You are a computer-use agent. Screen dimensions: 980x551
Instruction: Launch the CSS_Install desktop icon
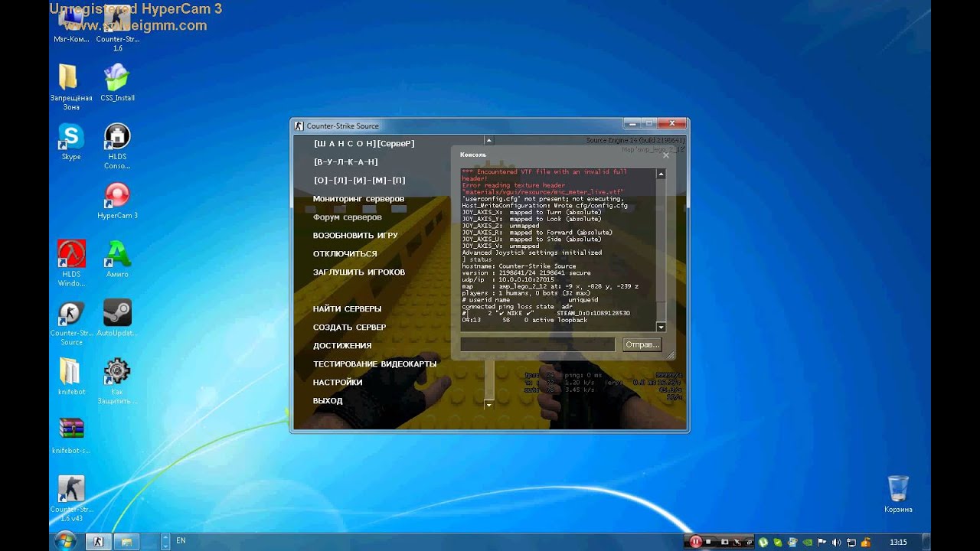pyautogui.click(x=117, y=83)
